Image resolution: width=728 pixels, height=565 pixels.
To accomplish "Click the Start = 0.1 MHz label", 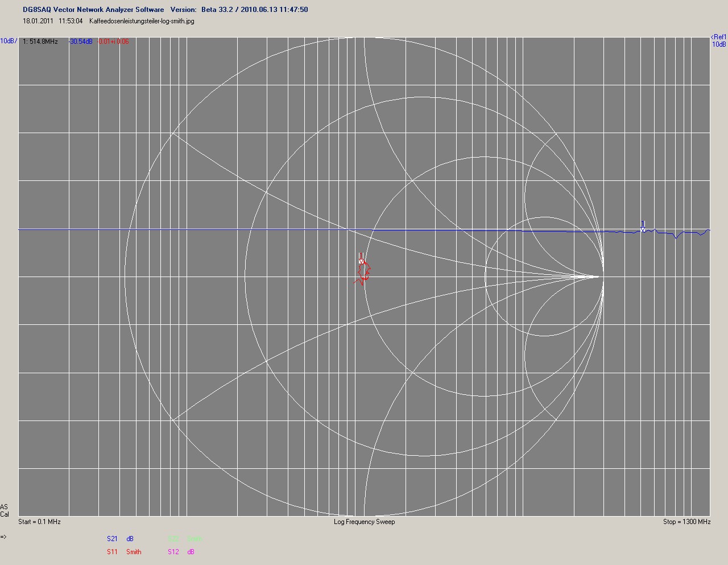I will (39, 522).
